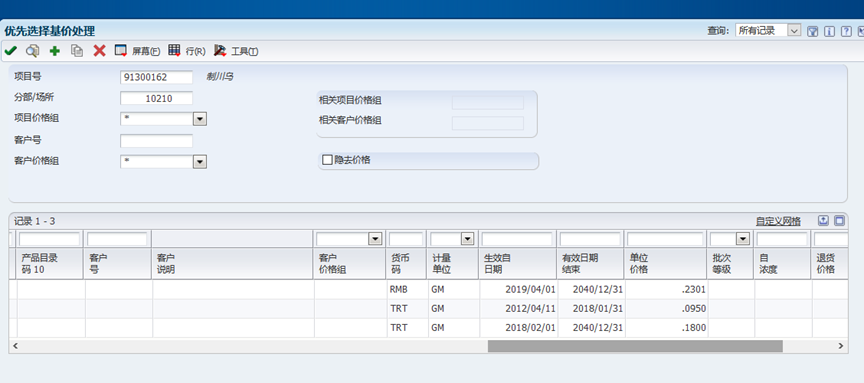The height and width of the screenshot is (383, 864).
Task: Click the 客户号 grid filter field
Action: click(117, 239)
